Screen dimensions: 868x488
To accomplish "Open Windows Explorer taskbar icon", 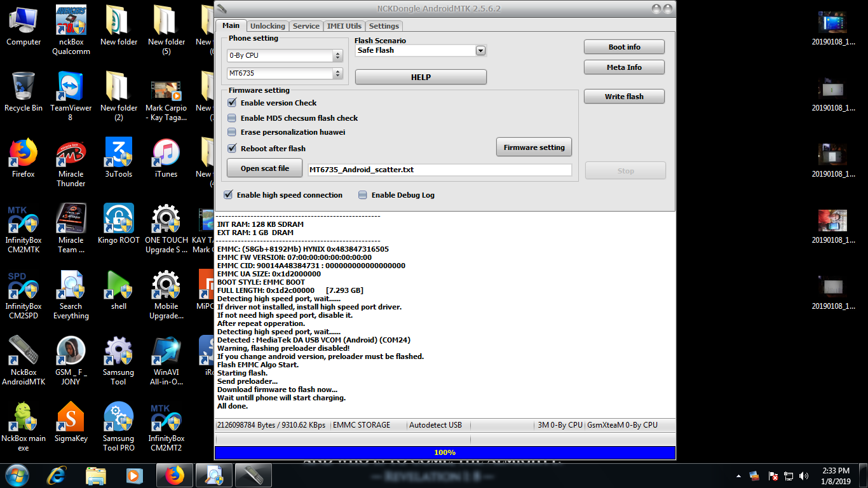I will (96, 475).
